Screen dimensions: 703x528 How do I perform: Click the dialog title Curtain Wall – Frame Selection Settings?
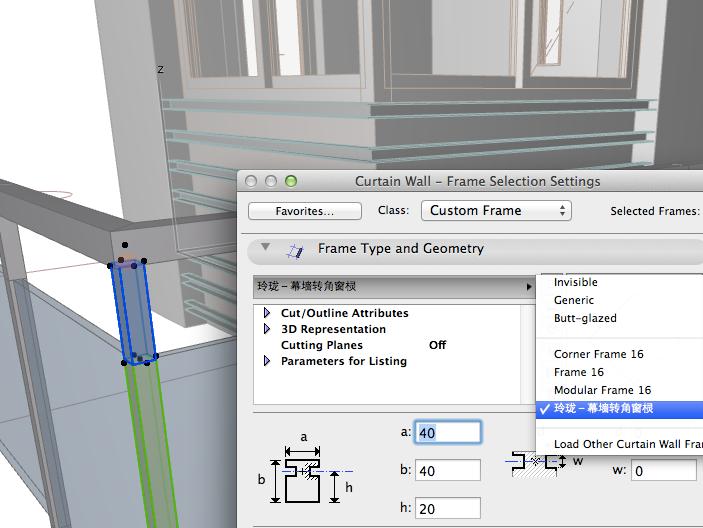477,181
